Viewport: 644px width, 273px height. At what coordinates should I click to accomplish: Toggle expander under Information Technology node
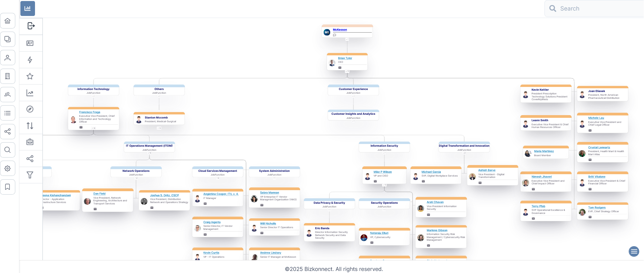pos(93,96)
